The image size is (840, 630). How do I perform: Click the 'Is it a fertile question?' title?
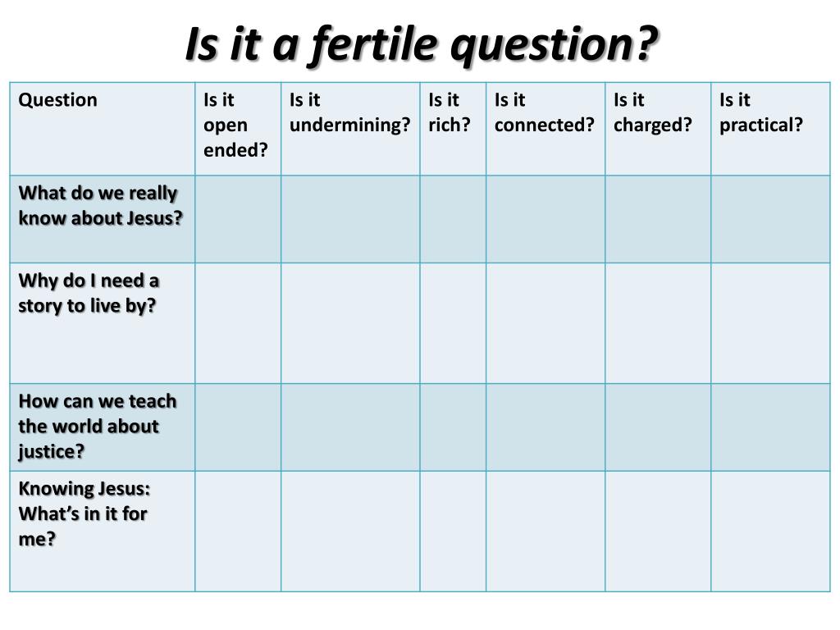point(421,45)
